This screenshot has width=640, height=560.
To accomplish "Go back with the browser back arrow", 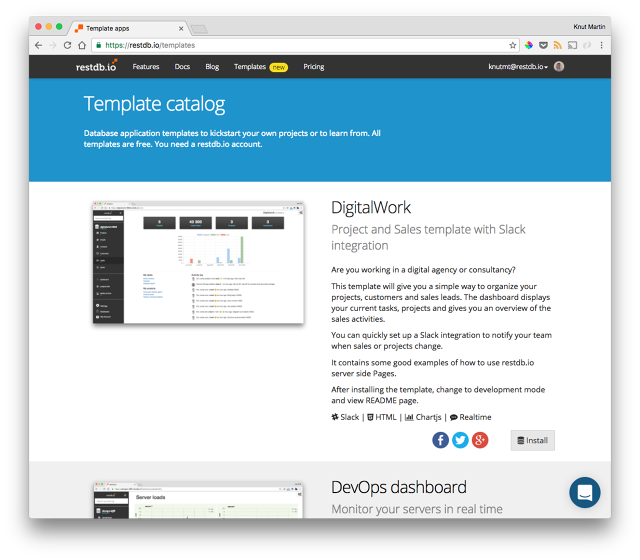I will click(x=38, y=45).
